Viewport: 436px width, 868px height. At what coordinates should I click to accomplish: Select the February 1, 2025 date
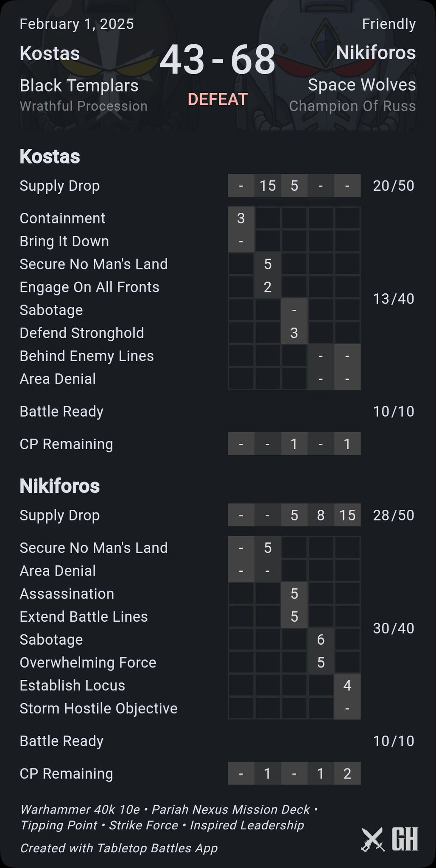pyautogui.click(x=77, y=24)
